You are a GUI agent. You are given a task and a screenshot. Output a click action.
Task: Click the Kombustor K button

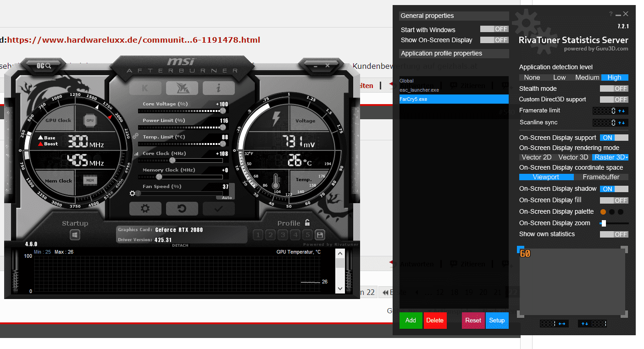(145, 88)
